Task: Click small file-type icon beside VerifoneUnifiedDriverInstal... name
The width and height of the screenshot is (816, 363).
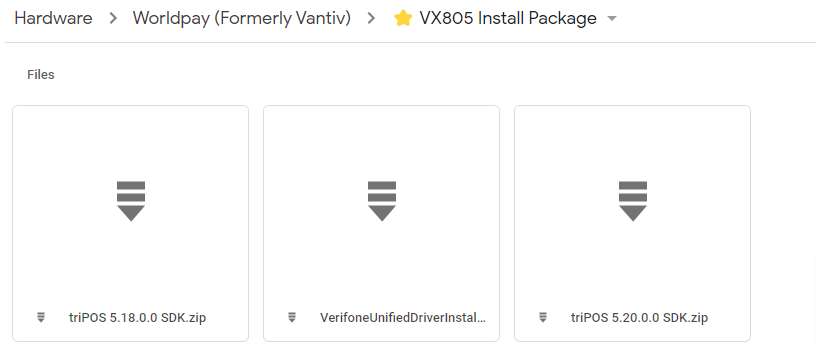Action: coord(292,317)
